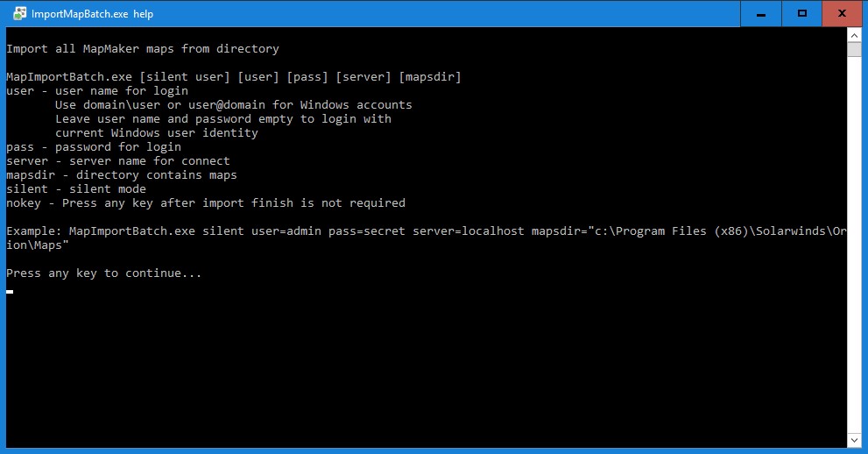This screenshot has width=868, height=454.
Task: Click the scrollbar down arrow
Action: 855,438
